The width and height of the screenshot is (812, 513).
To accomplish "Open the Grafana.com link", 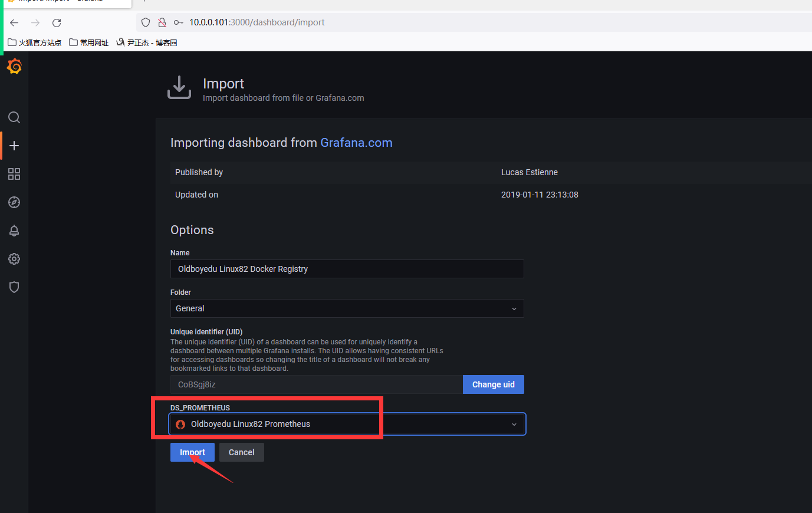I will point(356,143).
